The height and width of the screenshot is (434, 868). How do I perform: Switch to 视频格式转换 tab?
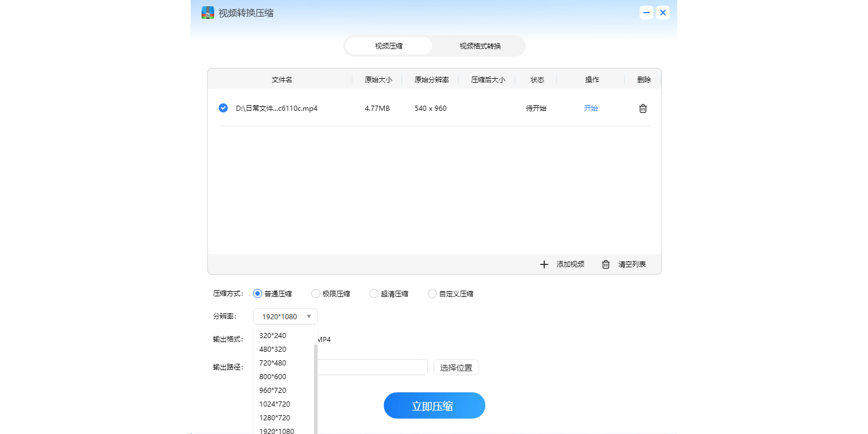pyautogui.click(x=480, y=46)
